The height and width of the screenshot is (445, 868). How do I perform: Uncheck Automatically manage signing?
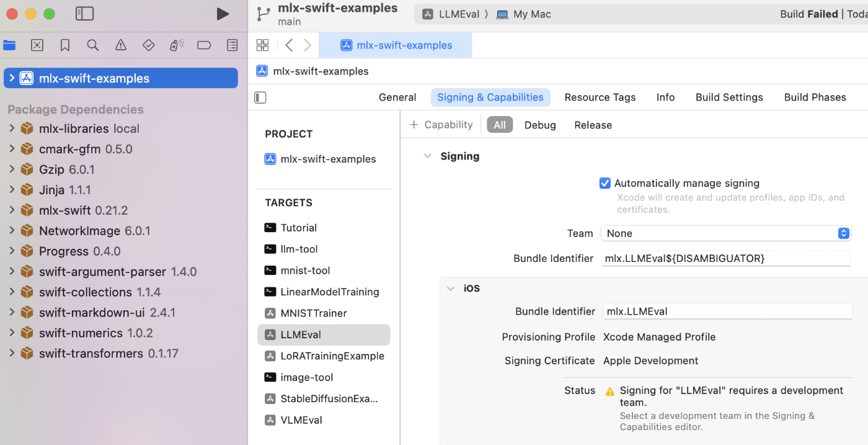coord(605,183)
